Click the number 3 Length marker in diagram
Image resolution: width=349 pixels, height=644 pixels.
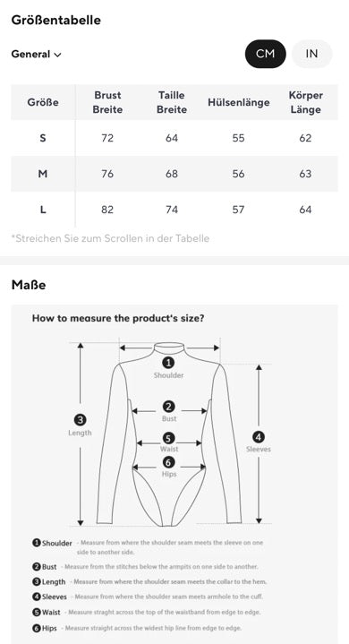point(80,420)
